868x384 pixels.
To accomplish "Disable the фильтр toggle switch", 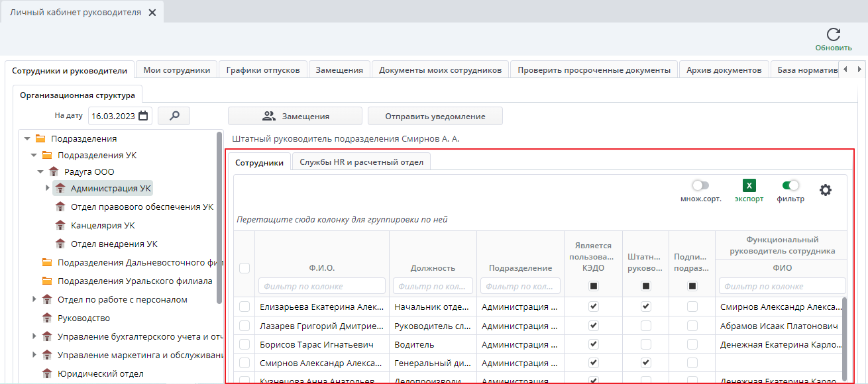I will pos(790,185).
